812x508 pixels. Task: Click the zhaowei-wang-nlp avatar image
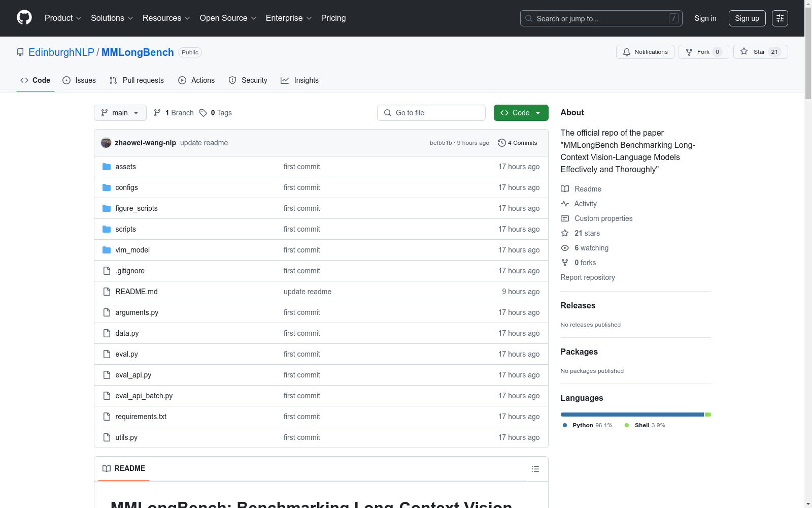point(106,143)
